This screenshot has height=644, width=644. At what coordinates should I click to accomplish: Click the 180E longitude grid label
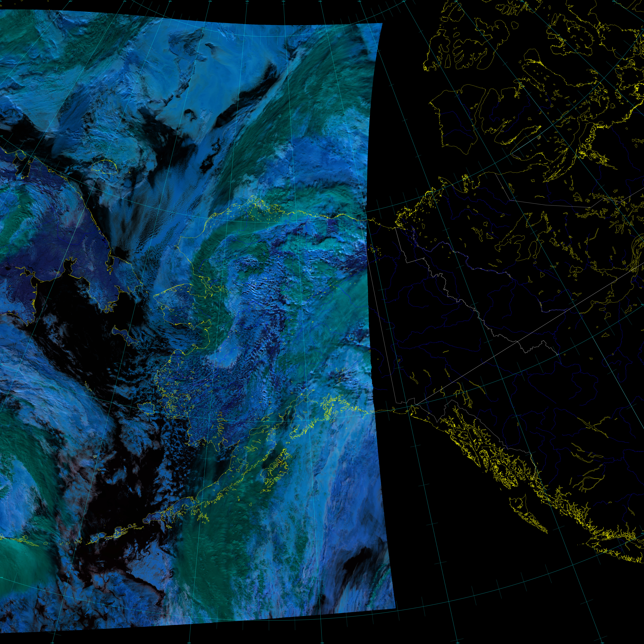pos(170,1)
